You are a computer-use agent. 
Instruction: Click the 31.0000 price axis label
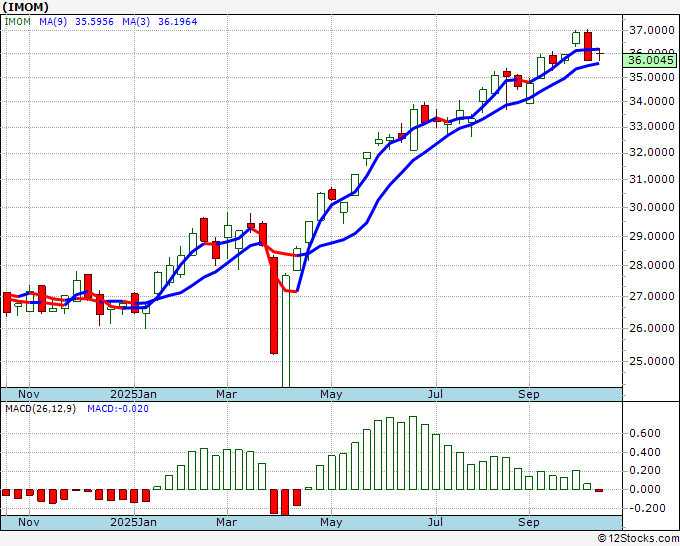point(651,179)
